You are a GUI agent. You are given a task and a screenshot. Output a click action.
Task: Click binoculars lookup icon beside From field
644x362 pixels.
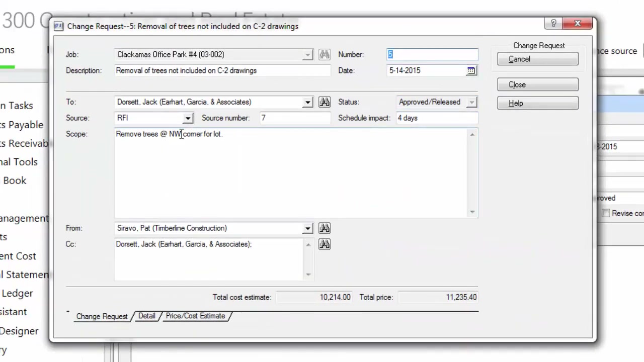point(324,228)
